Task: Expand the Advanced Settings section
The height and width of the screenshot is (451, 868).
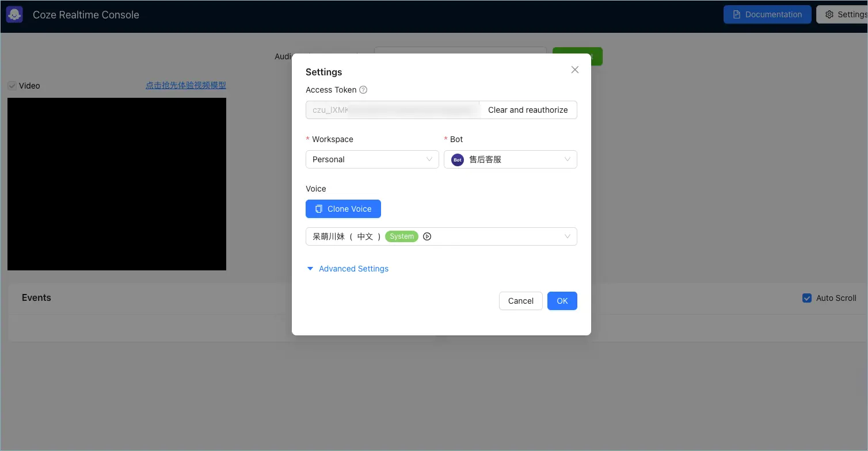Action: [x=348, y=269]
